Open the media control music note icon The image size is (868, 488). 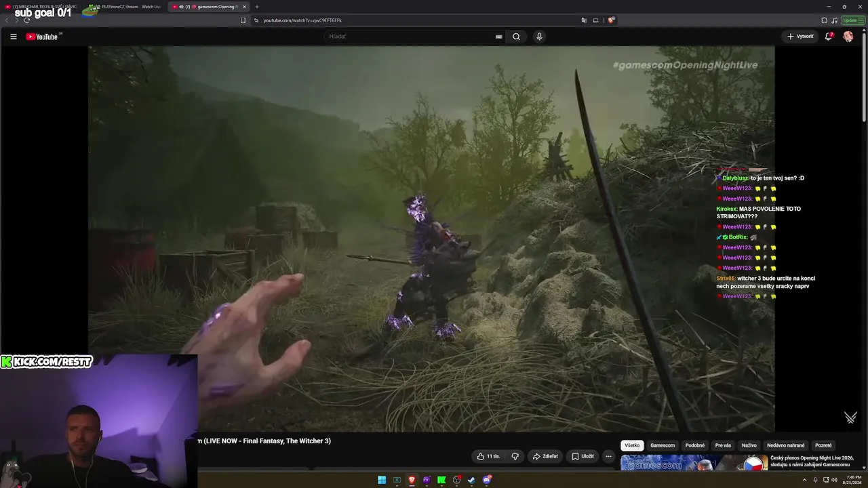click(x=834, y=20)
